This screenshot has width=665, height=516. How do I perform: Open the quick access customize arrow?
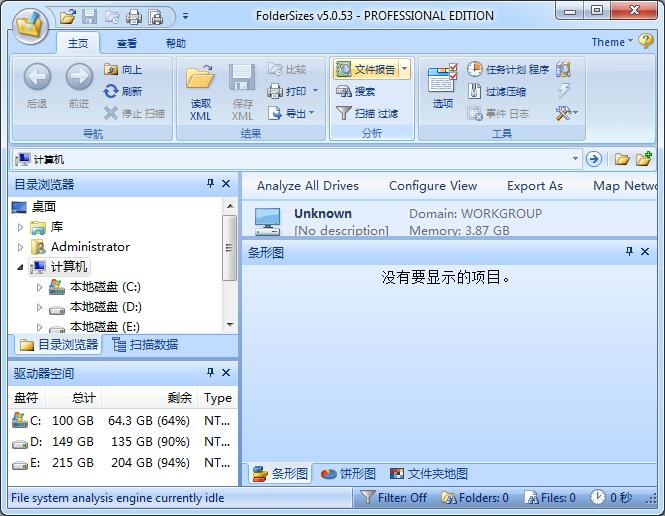pyautogui.click(x=185, y=17)
